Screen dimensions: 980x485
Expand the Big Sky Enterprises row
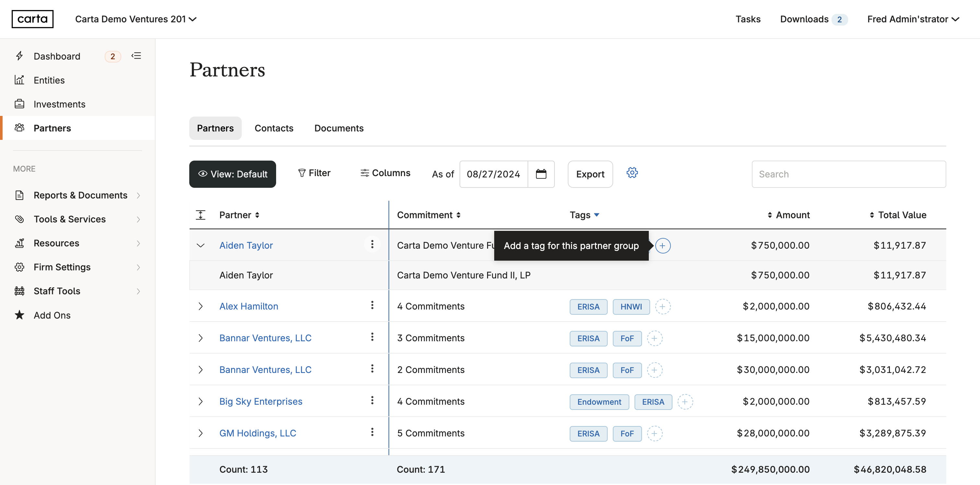(x=201, y=401)
